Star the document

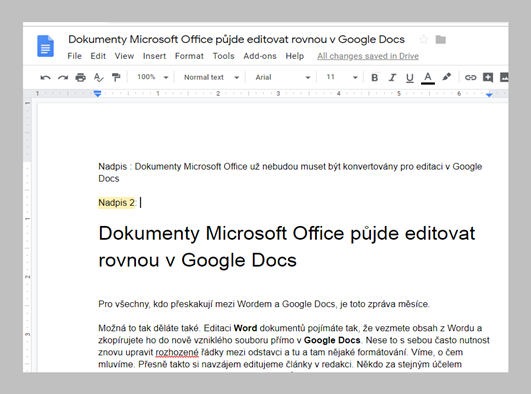[423, 40]
